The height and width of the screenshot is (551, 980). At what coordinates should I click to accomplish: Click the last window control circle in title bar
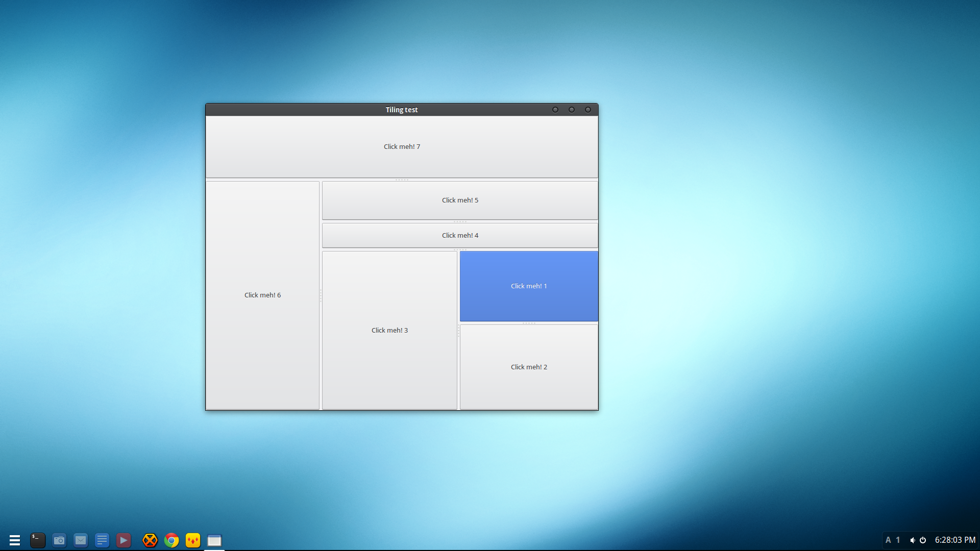click(x=588, y=110)
